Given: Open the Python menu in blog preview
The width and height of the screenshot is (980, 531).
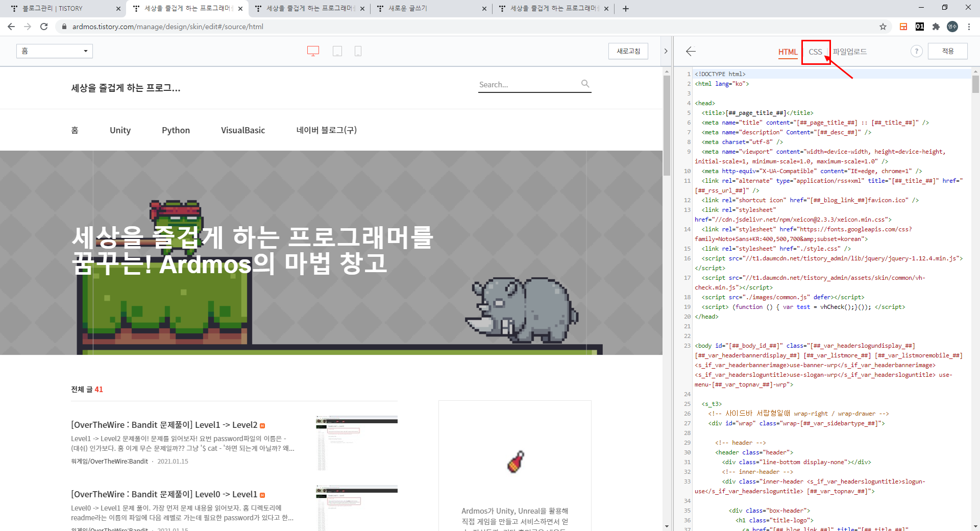Looking at the screenshot, I should point(176,130).
